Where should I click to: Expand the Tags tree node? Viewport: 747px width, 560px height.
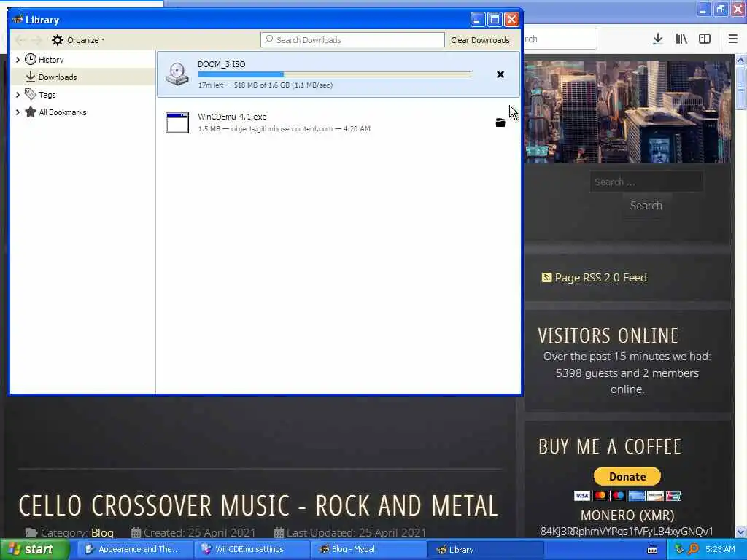18,95
